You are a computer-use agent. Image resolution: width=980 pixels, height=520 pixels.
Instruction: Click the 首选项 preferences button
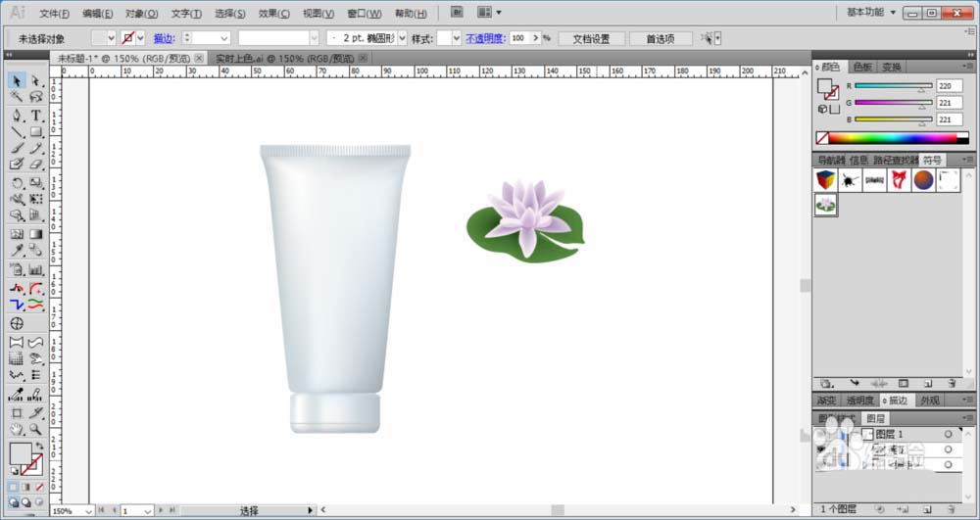tap(661, 39)
